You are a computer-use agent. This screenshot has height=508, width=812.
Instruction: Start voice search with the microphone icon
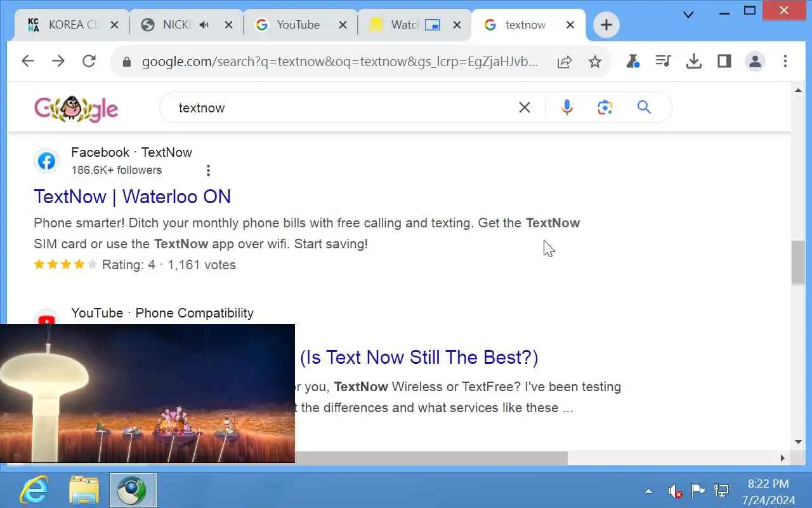567,107
